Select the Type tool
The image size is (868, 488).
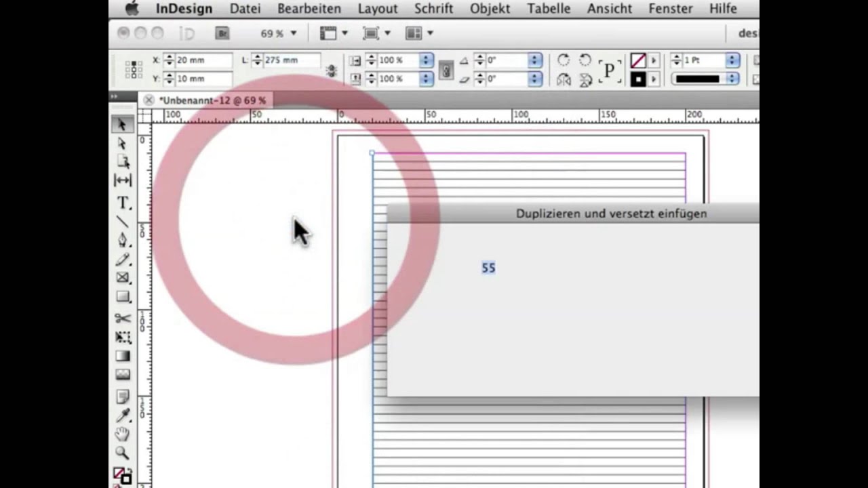click(123, 203)
